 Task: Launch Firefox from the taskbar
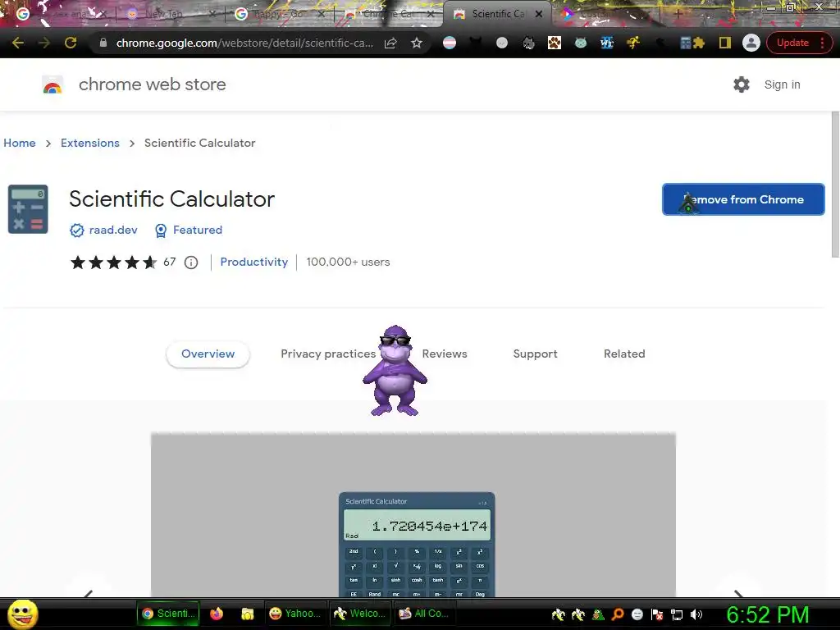click(217, 614)
